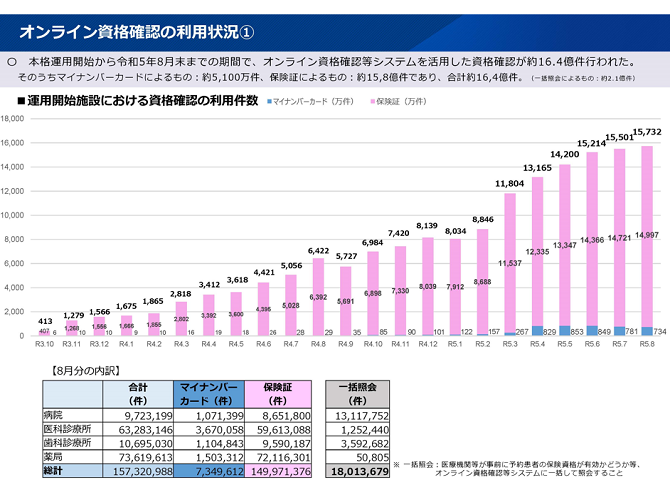Viewport: 670px width, 500px height.
Task: Select cell 63,283,146 in 医科診療所 row
Action: (x=138, y=429)
